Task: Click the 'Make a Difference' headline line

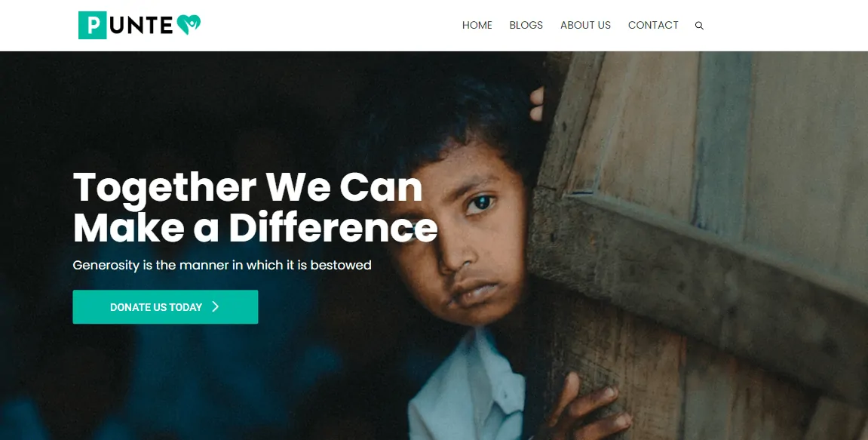Action: pyautogui.click(x=255, y=227)
